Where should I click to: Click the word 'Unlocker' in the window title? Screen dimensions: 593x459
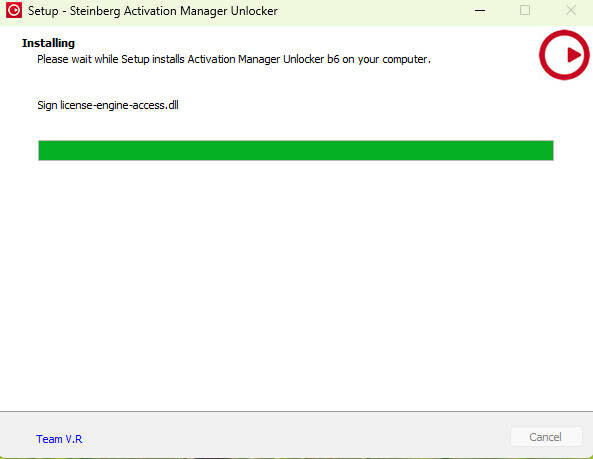tap(254, 11)
